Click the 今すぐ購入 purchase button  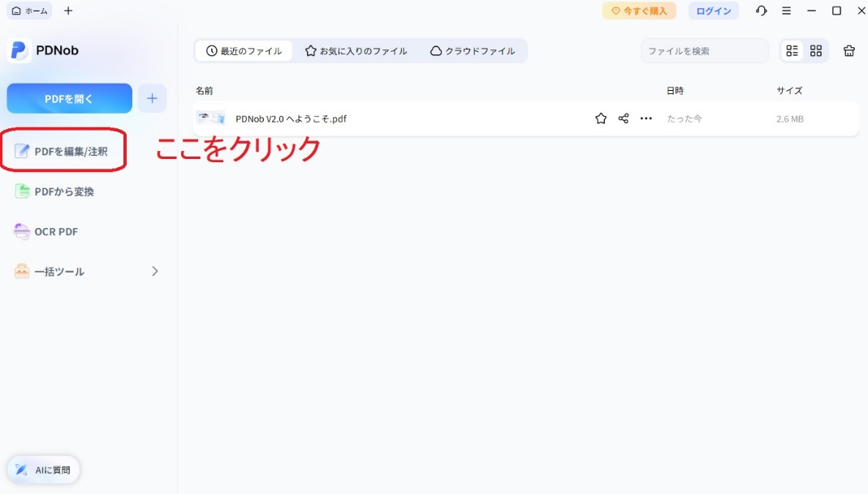(639, 11)
